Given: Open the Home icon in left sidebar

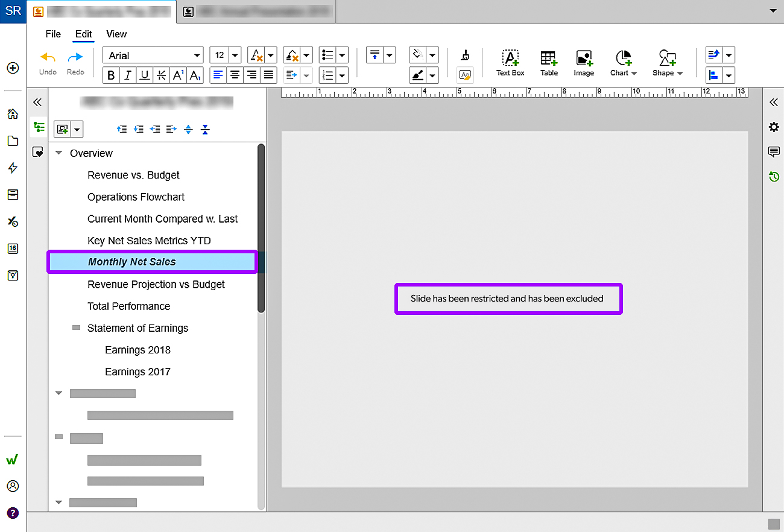Looking at the screenshot, I should click(13, 114).
